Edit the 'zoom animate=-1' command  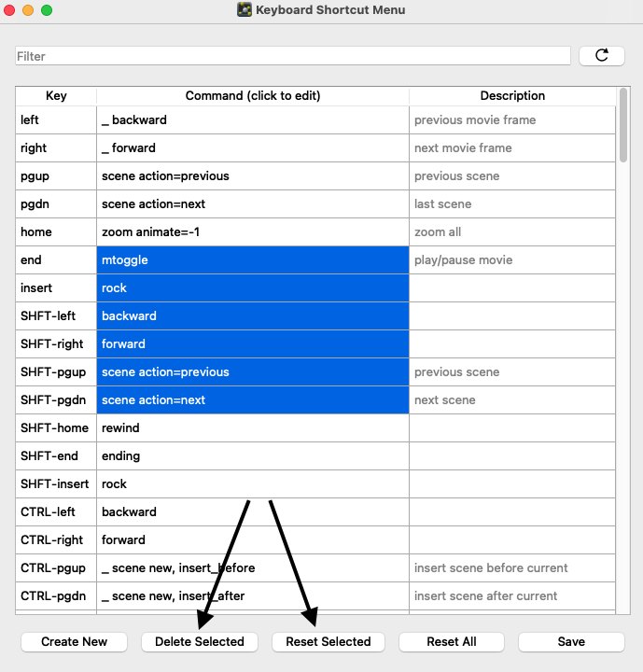point(253,231)
